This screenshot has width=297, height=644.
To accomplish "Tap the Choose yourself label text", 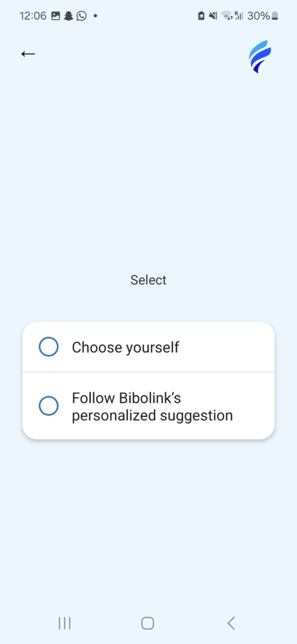I will [x=125, y=347].
